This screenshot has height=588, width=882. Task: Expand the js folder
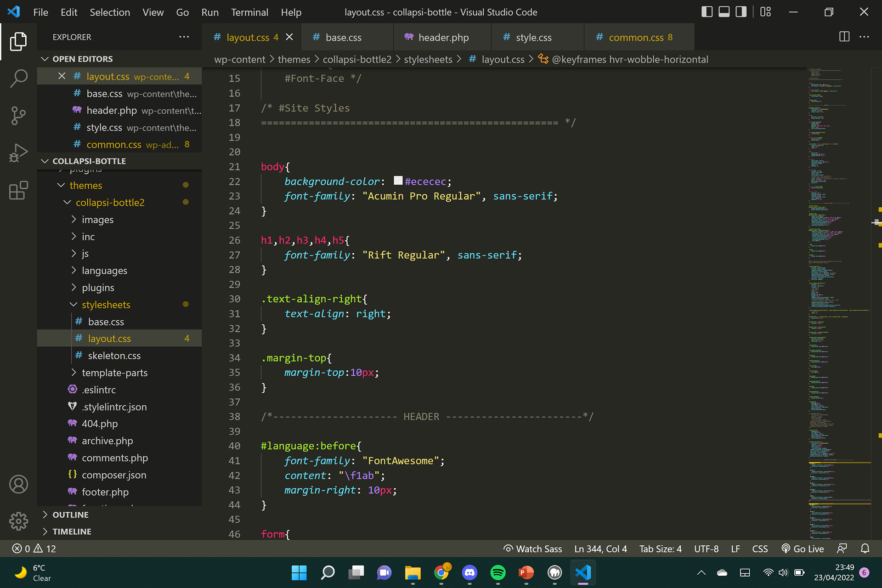[x=73, y=254]
